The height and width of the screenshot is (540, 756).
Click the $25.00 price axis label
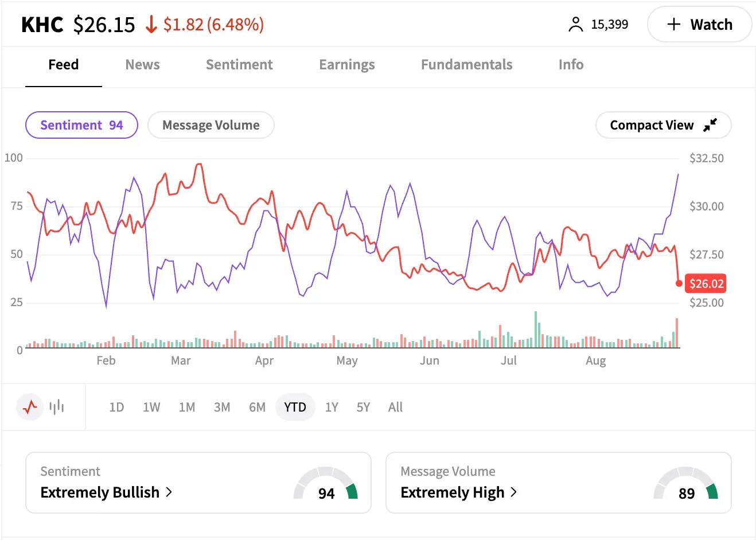click(706, 303)
